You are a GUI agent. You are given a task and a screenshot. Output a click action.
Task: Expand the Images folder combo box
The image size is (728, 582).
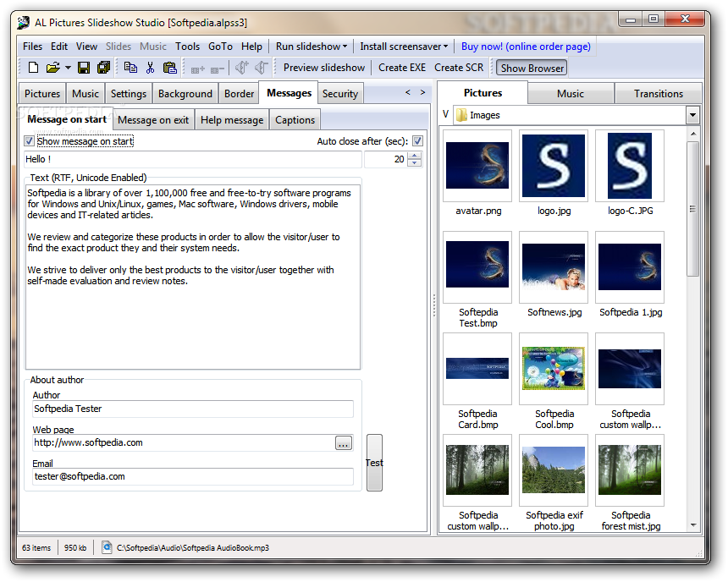(692, 115)
